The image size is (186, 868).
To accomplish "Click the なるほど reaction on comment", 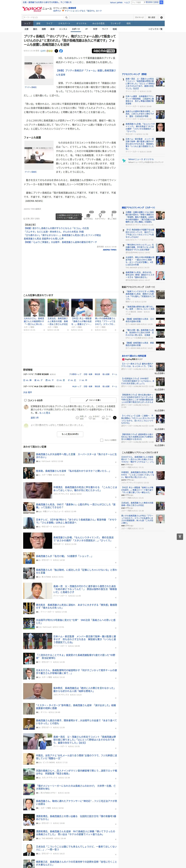I will tap(94, 418).
